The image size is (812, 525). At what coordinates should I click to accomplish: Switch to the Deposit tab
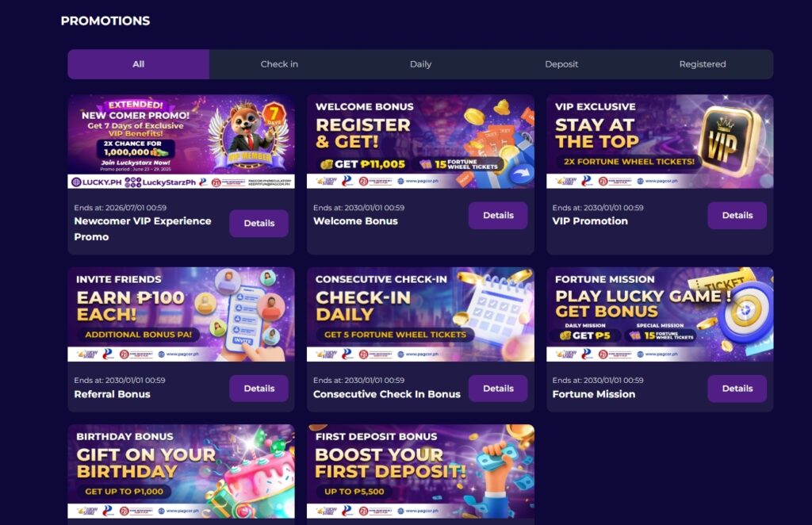coord(561,64)
